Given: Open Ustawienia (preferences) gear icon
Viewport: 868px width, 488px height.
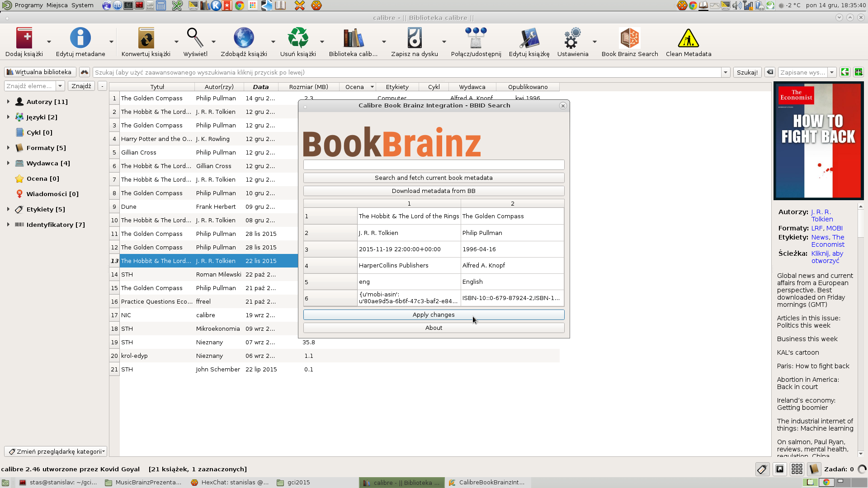Looking at the screenshot, I should click(572, 38).
